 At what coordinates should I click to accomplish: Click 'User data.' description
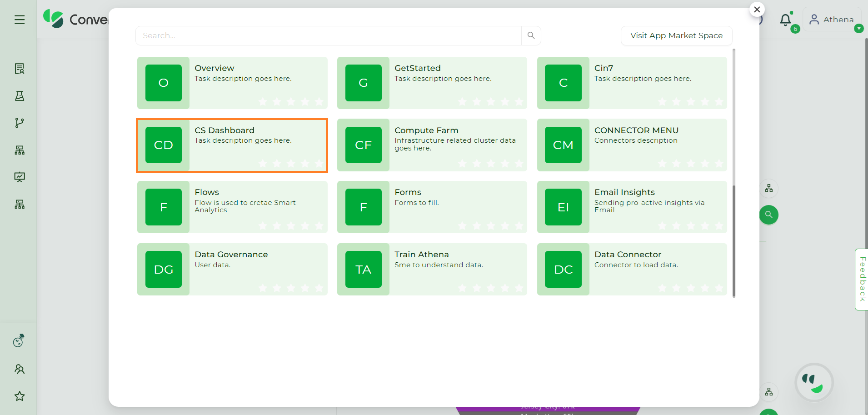(x=213, y=265)
